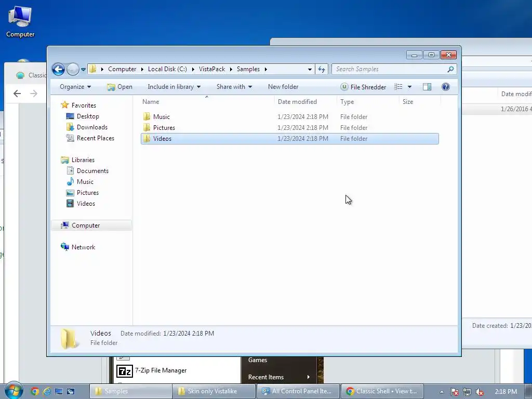Click the Switch between windows quick launch icon

(x=71, y=391)
